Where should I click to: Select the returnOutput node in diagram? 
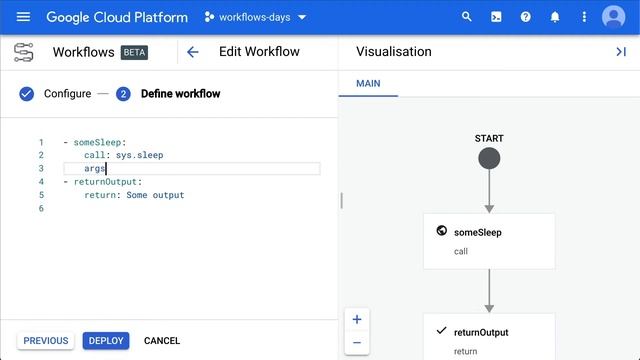(x=489, y=337)
